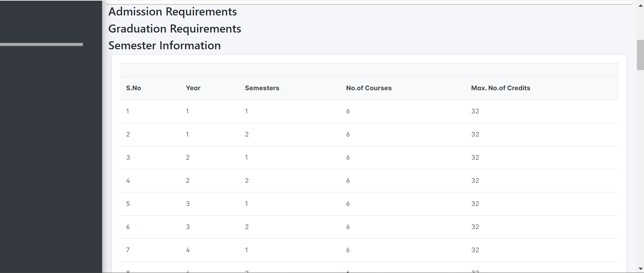Image resolution: width=644 pixels, height=273 pixels.
Task: Click Year value in S.No 3 row
Action: 188,157
